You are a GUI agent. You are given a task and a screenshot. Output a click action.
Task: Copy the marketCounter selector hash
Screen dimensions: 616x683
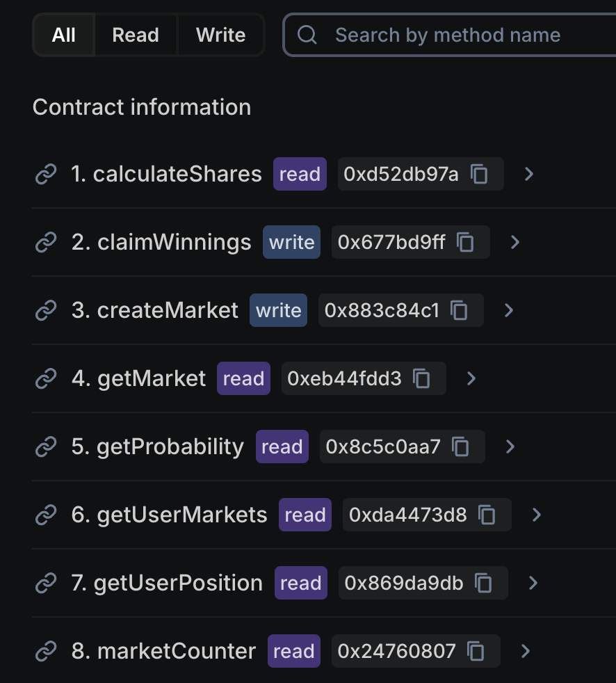(x=477, y=651)
